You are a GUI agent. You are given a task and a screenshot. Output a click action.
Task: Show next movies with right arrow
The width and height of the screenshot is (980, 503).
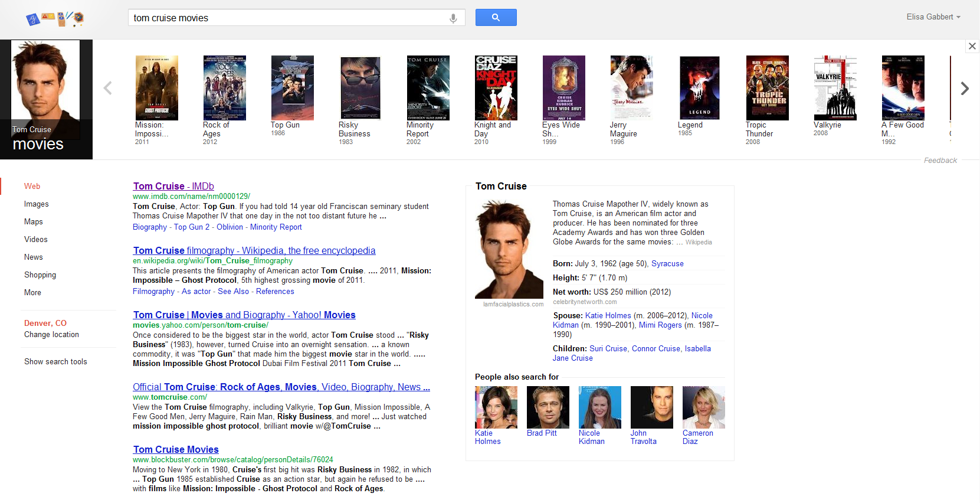965,89
